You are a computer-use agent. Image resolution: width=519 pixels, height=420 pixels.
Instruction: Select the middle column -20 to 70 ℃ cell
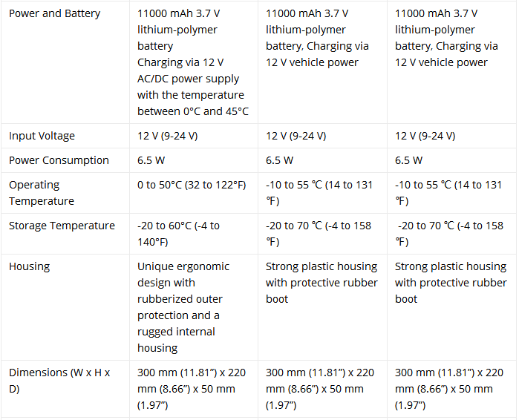[x=319, y=234]
